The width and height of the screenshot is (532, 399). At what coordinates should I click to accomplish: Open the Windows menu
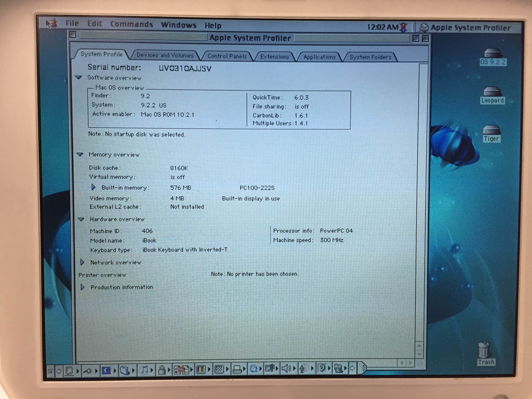point(179,25)
